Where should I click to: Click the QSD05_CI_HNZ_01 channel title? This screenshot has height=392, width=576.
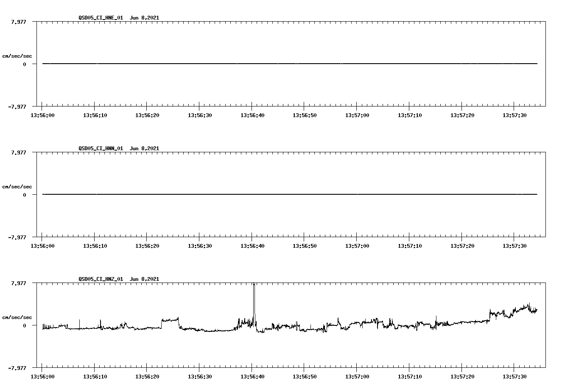pos(101,279)
